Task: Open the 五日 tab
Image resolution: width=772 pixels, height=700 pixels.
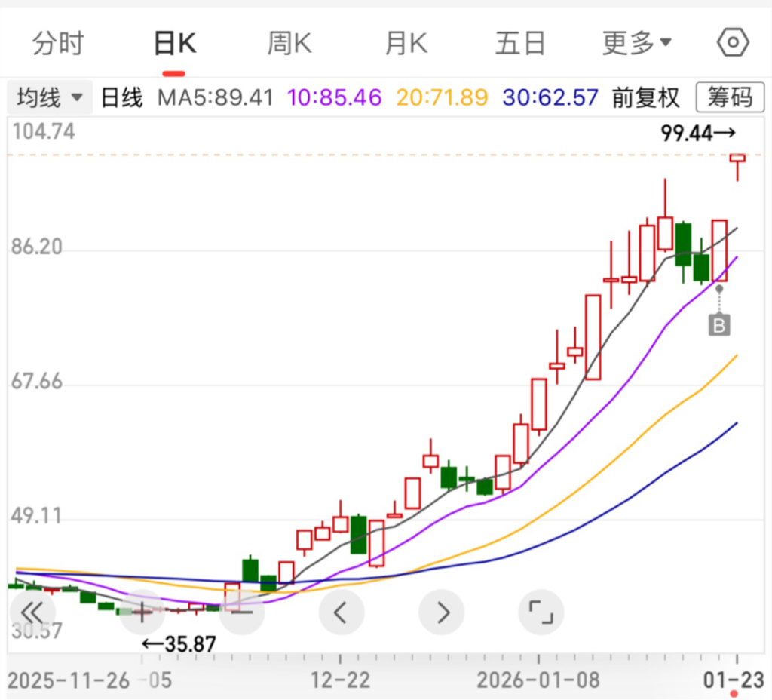Action: point(520,43)
